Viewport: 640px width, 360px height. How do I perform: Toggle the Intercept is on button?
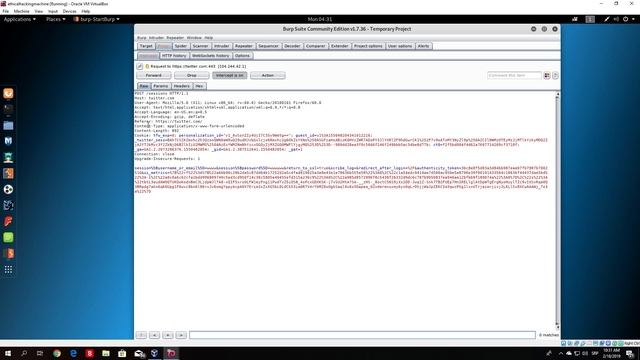pyautogui.click(x=230, y=76)
